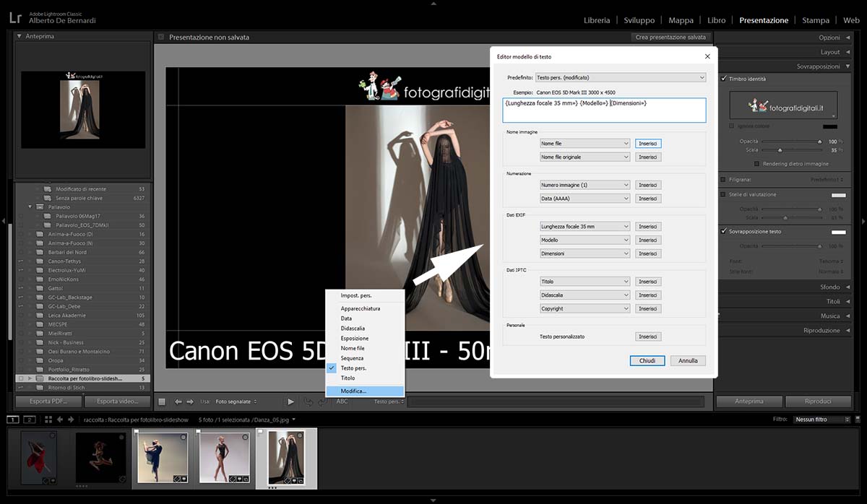867x504 pixels.
Task: Enable the Filigrana checkbox
Action: click(x=724, y=180)
